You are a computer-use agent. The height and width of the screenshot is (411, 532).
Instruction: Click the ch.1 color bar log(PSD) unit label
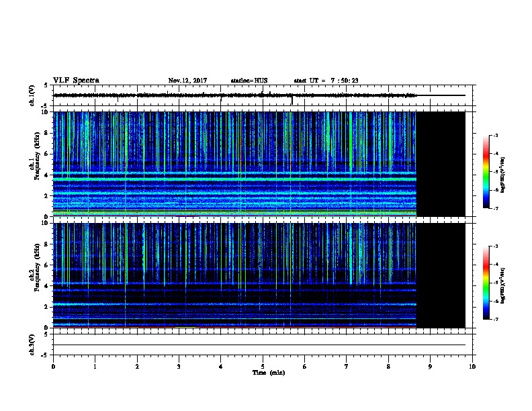tap(503, 175)
